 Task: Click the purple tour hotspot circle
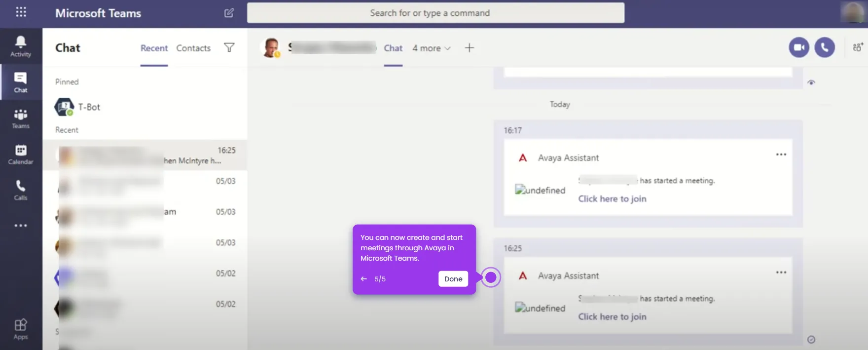click(491, 277)
